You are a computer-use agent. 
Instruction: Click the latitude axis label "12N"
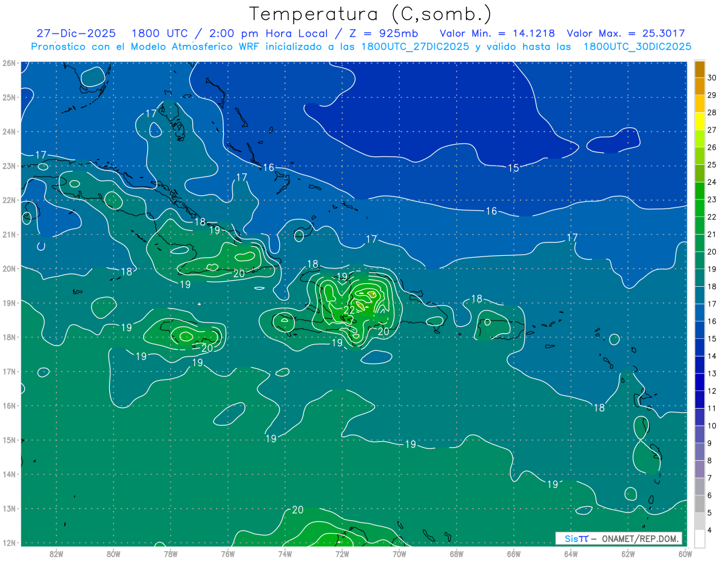pyautogui.click(x=8, y=543)
